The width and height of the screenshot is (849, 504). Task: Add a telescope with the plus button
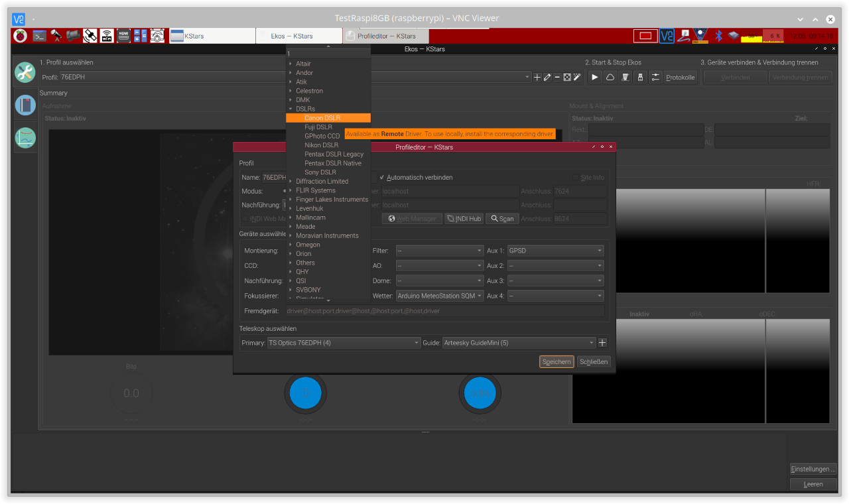tap(602, 343)
